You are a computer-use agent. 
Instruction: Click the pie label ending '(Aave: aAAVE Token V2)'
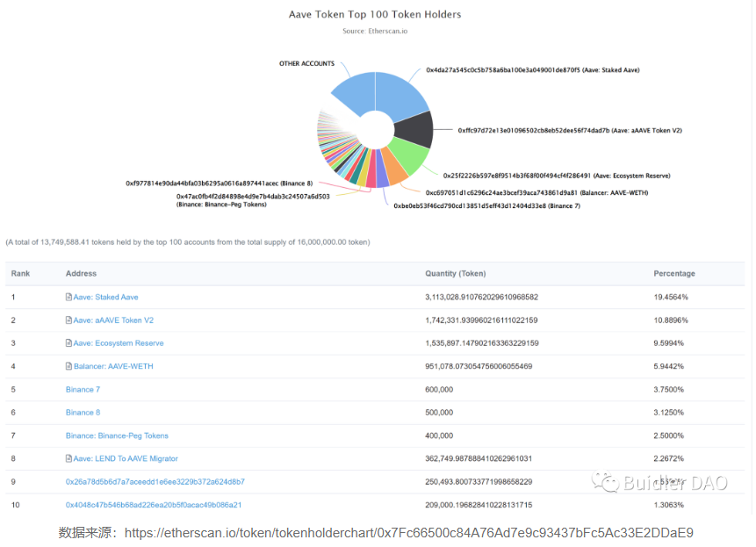(570, 130)
